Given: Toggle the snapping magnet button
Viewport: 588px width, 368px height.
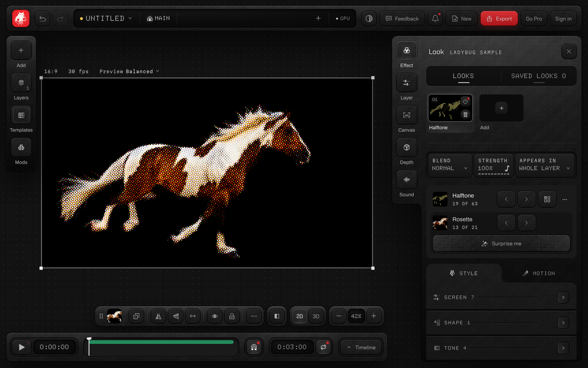Looking at the screenshot, I should click(x=254, y=347).
